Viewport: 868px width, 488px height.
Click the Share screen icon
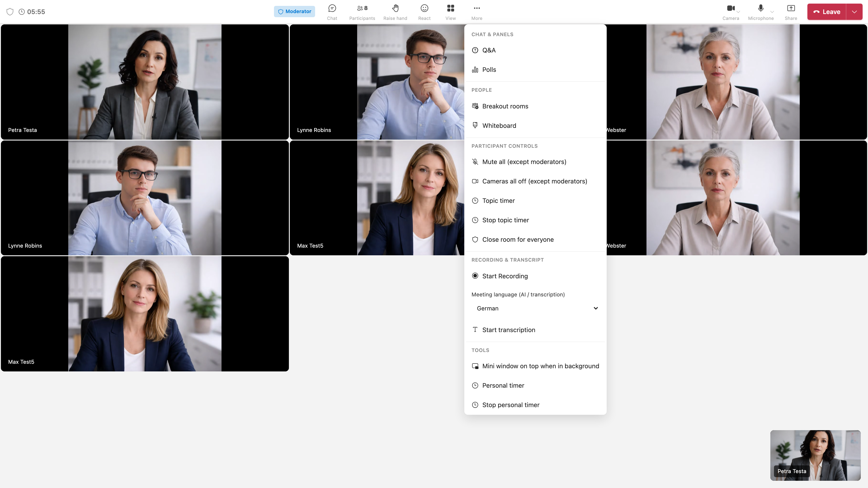791,8
